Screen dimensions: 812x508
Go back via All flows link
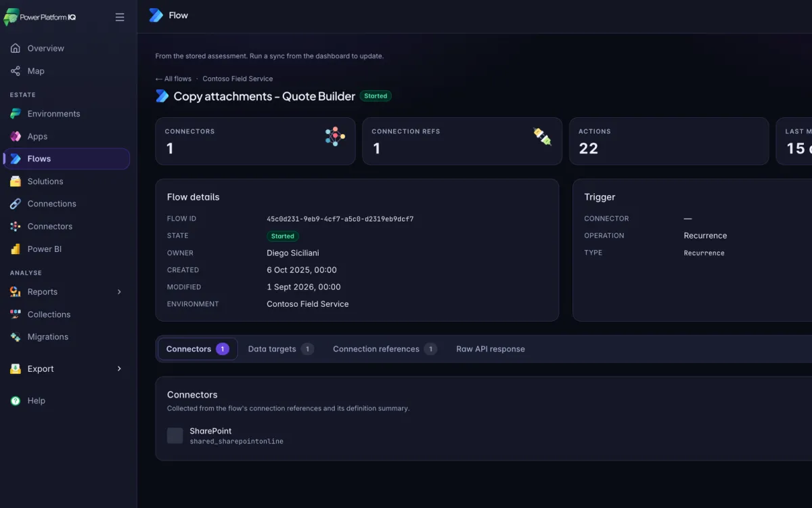173,79
